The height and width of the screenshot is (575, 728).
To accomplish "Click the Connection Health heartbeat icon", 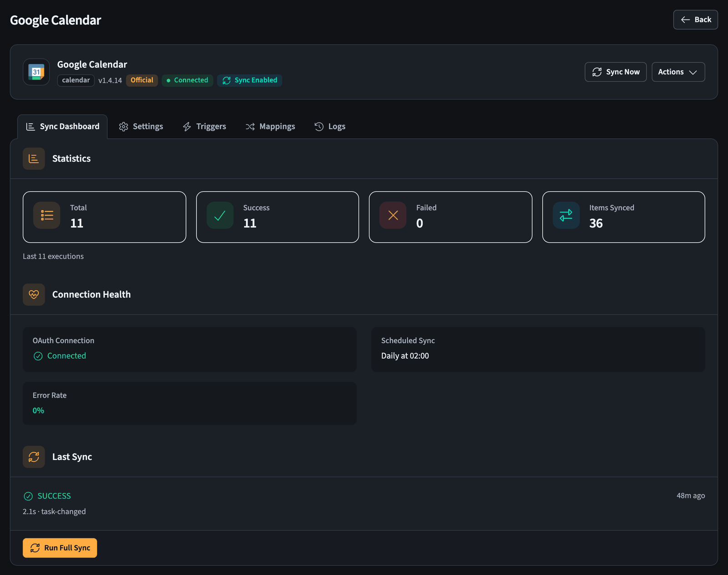I will tap(34, 294).
